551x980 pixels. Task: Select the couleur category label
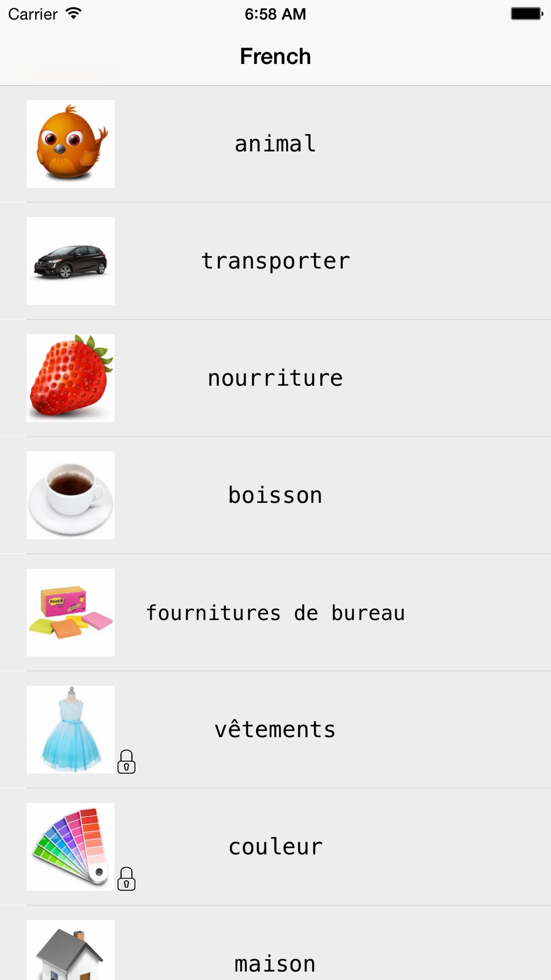click(275, 847)
